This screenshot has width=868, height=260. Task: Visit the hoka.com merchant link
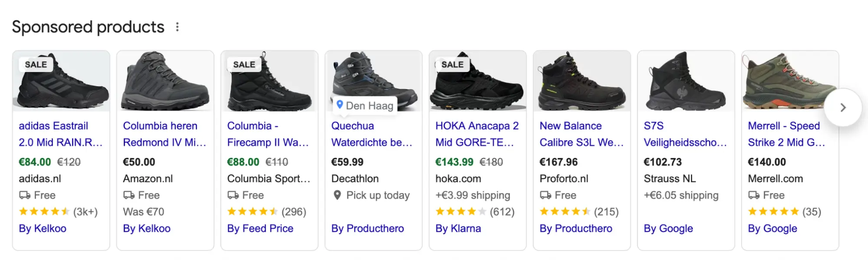pos(458,178)
